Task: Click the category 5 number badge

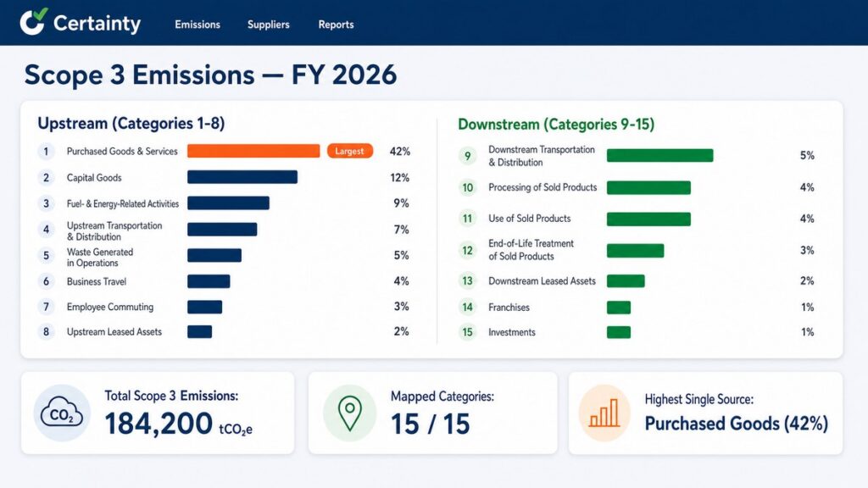Action: (46, 255)
